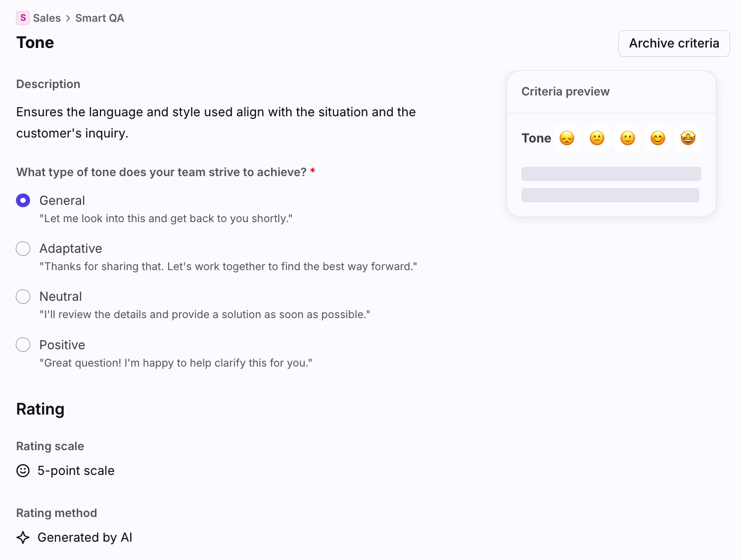Open the Sales breadcrumb link
This screenshot has height=560, width=741.
click(47, 18)
